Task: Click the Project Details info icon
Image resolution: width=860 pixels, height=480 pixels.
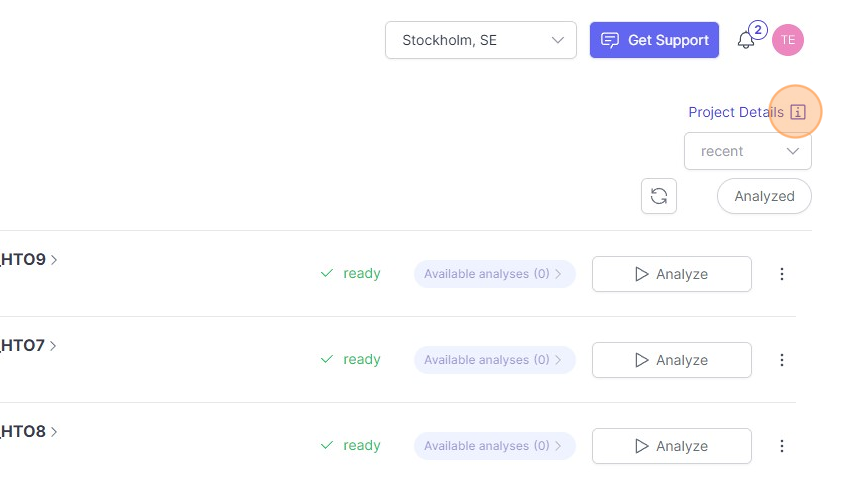Action: (797, 112)
